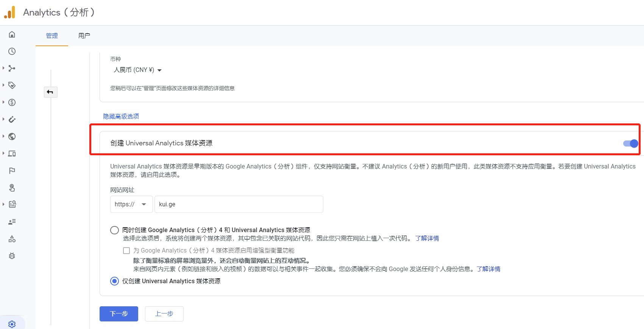This screenshot has height=329, width=644.
Task: Open the Realtime clock icon
Action: tap(12, 51)
